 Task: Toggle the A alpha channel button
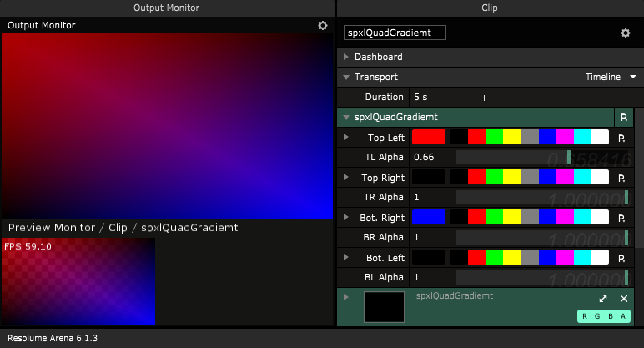coord(624,316)
